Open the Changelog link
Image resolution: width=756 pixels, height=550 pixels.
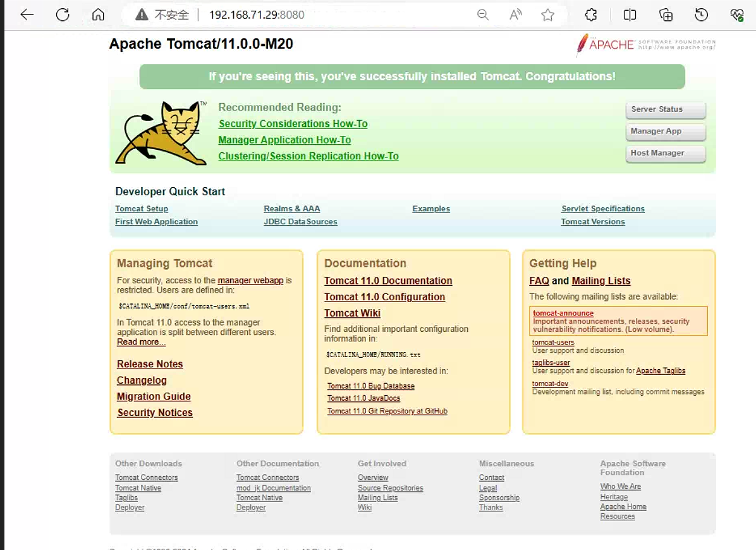pyautogui.click(x=142, y=381)
